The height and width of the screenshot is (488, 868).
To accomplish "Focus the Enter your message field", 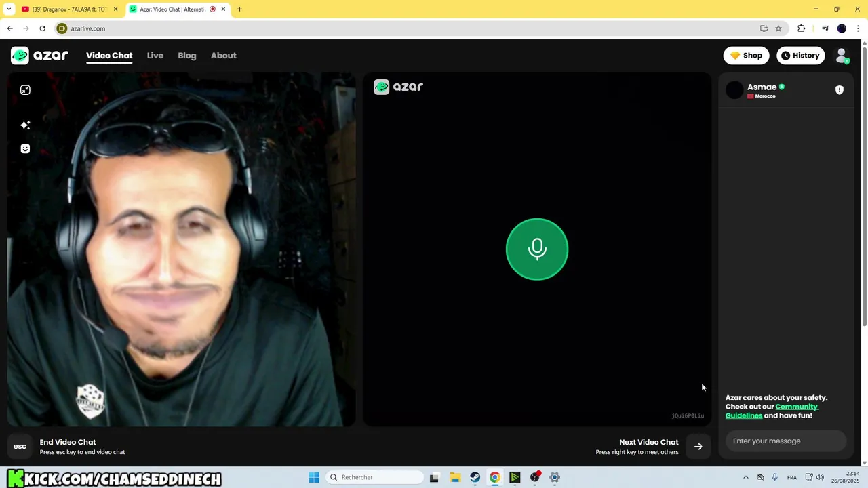I will pos(786,441).
